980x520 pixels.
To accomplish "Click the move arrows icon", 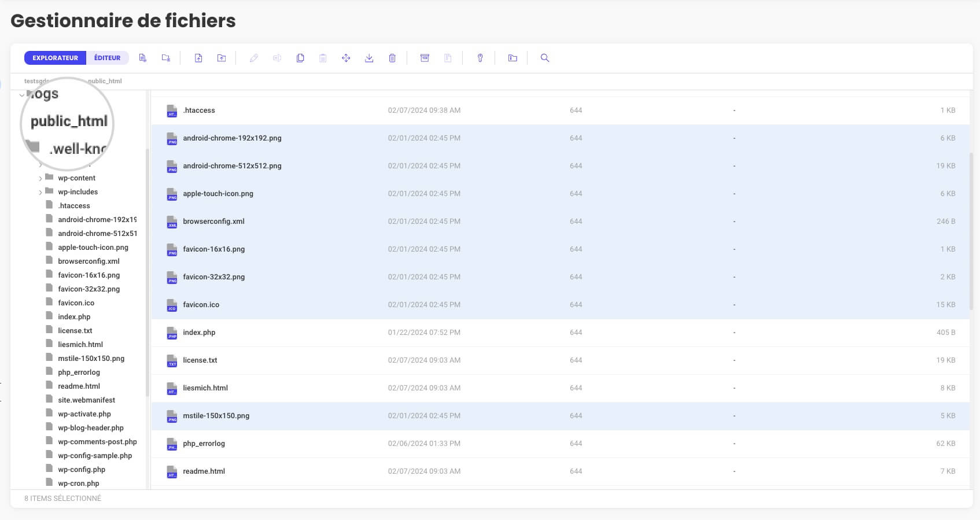I will click(x=346, y=58).
